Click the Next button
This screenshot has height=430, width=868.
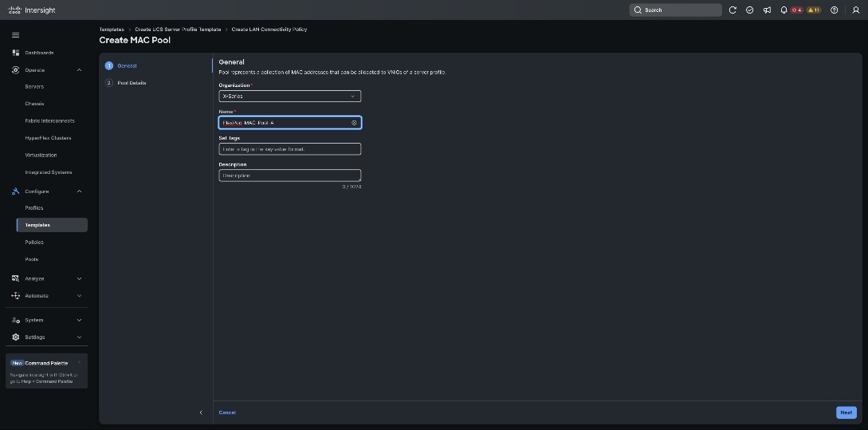point(846,412)
